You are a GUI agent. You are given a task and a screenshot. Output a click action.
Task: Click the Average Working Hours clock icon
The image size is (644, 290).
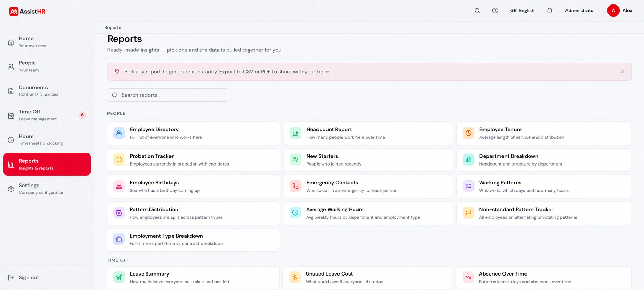(x=295, y=213)
